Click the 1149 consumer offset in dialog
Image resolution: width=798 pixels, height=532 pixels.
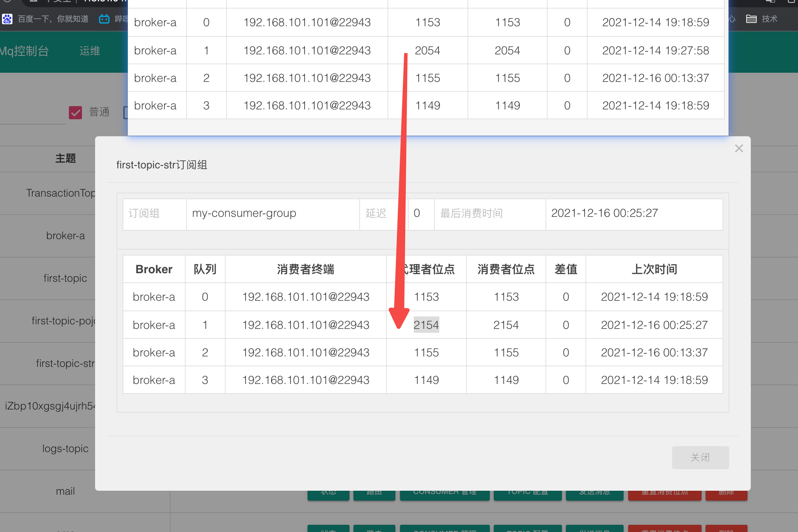coord(506,380)
